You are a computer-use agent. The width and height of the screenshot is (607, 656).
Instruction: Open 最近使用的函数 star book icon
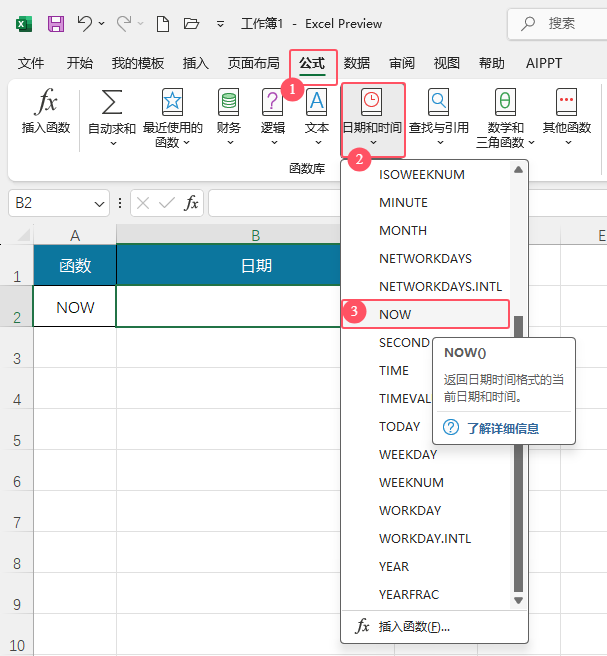(172, 102)
